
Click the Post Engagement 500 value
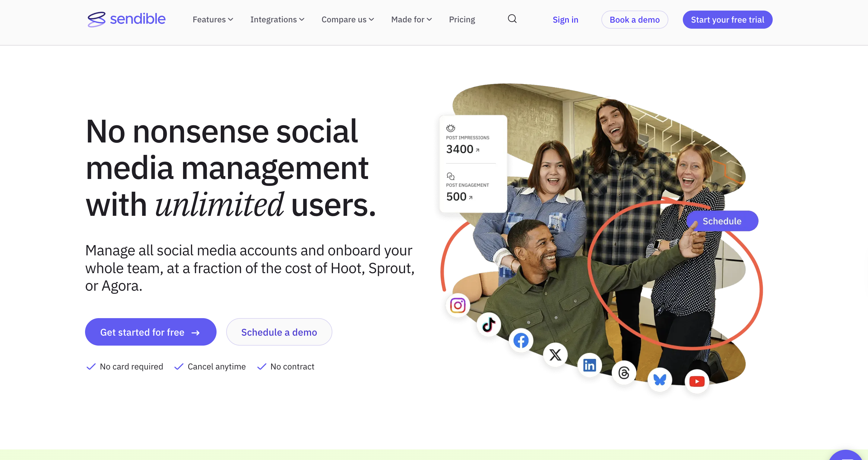tap(456, 196)
